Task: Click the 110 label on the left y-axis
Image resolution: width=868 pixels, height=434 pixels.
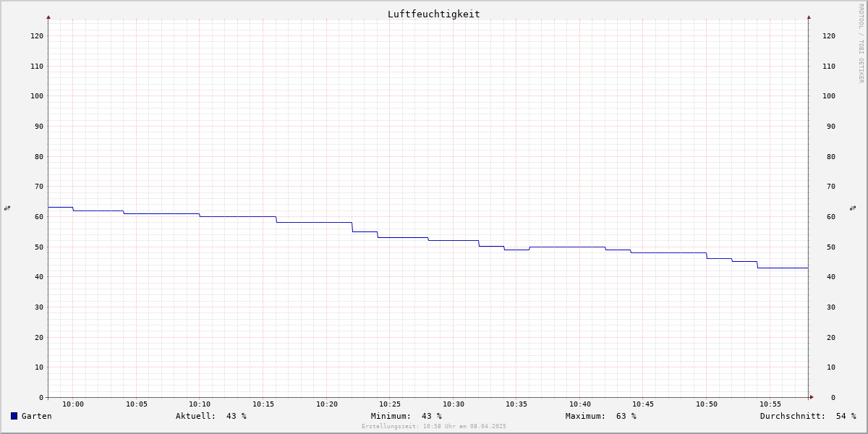Action: tap(37, 66)
